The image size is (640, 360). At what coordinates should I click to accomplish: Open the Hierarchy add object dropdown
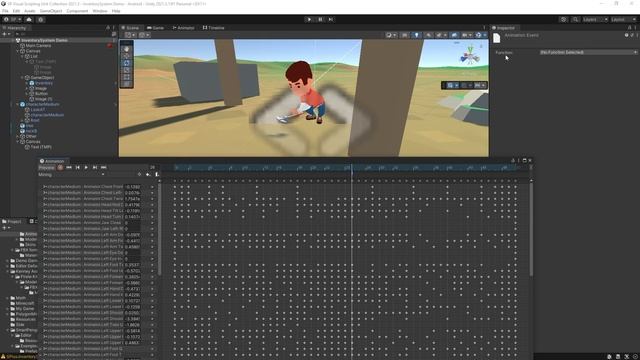click(x=6, y=34)
